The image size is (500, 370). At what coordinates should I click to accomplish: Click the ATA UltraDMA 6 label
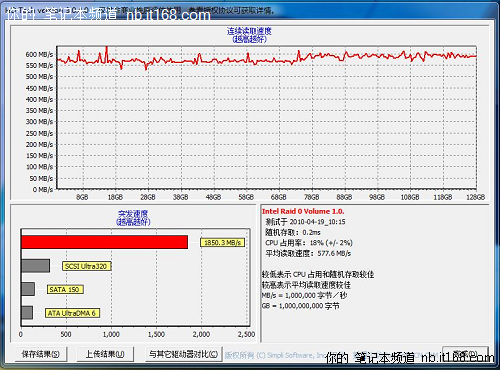(x=72, y=313)
